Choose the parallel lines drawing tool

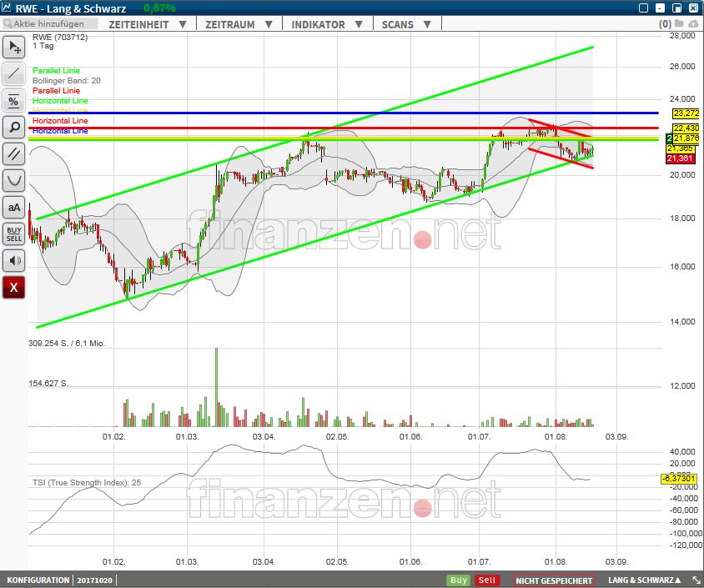[13, 153]
